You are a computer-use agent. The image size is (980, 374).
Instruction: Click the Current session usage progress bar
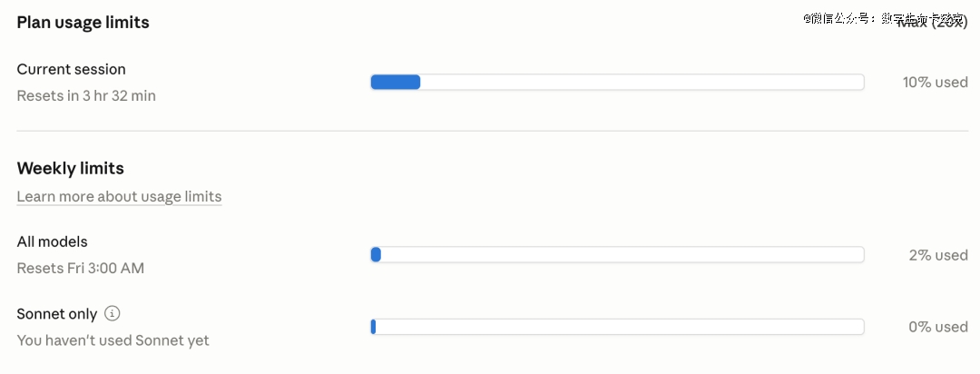[x=617, y=83]
